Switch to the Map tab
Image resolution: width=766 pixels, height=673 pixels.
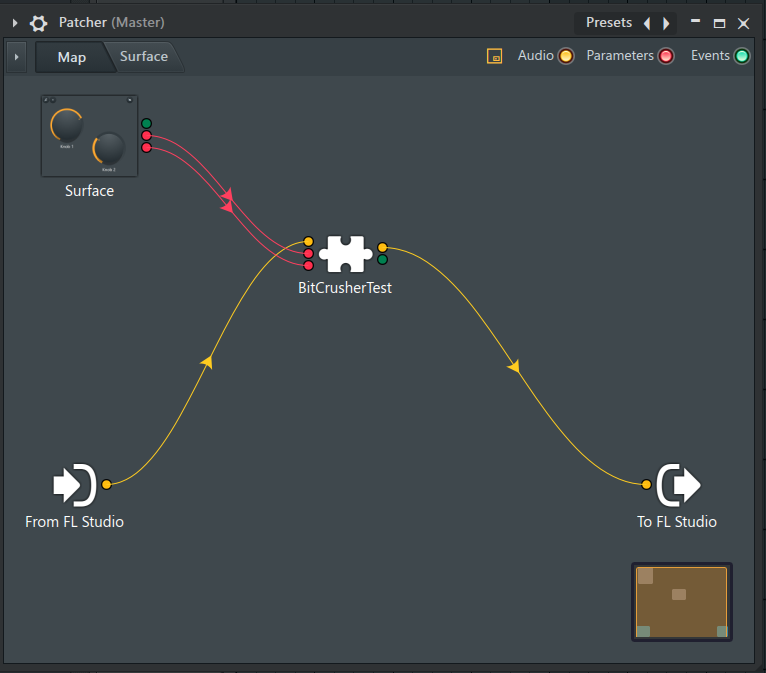click(x=72, y=57)
